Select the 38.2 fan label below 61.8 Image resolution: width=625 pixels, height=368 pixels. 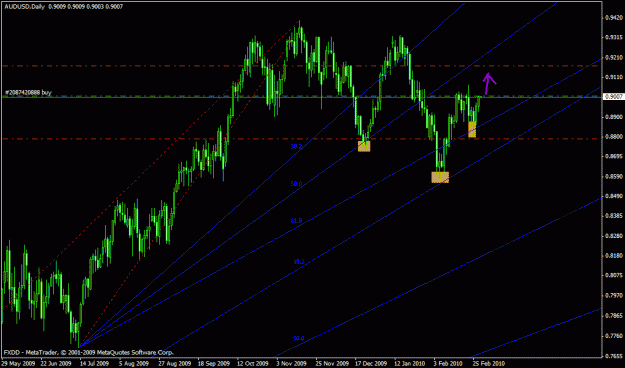tap(299, 262)
